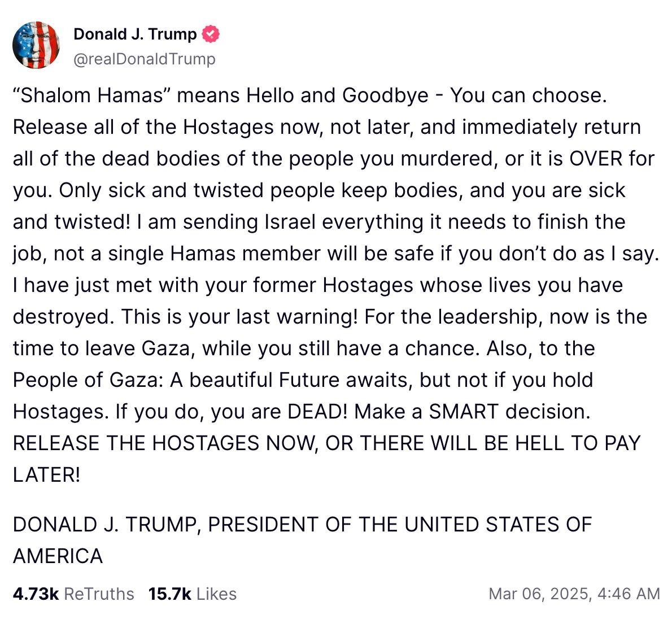The width and height of the screenshot is (672, 619).
Task: Click the flag-painted profile avatar
Action: 36,45
